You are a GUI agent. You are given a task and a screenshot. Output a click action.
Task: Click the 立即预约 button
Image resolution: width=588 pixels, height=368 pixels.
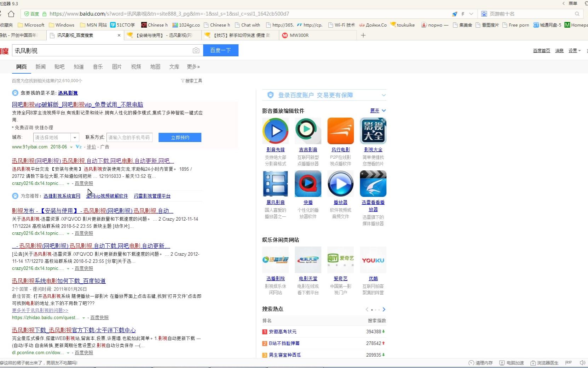tap(180, 137)
